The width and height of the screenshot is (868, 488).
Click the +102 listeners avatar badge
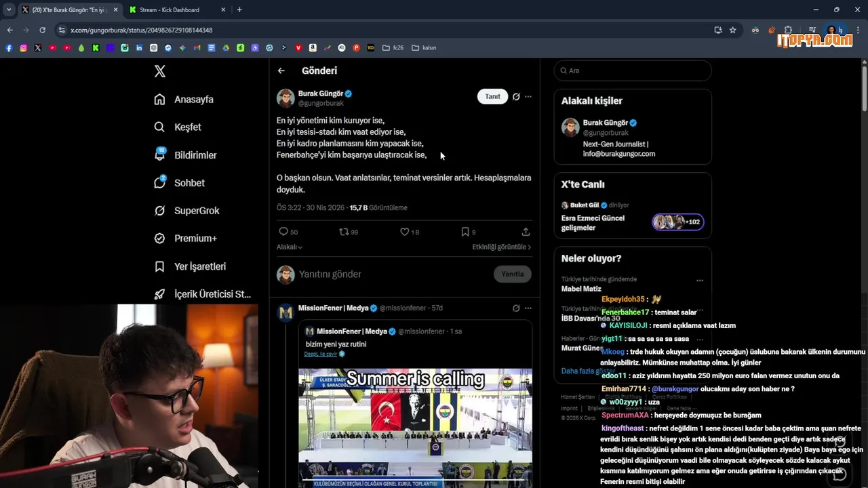(x=678, y=222)
